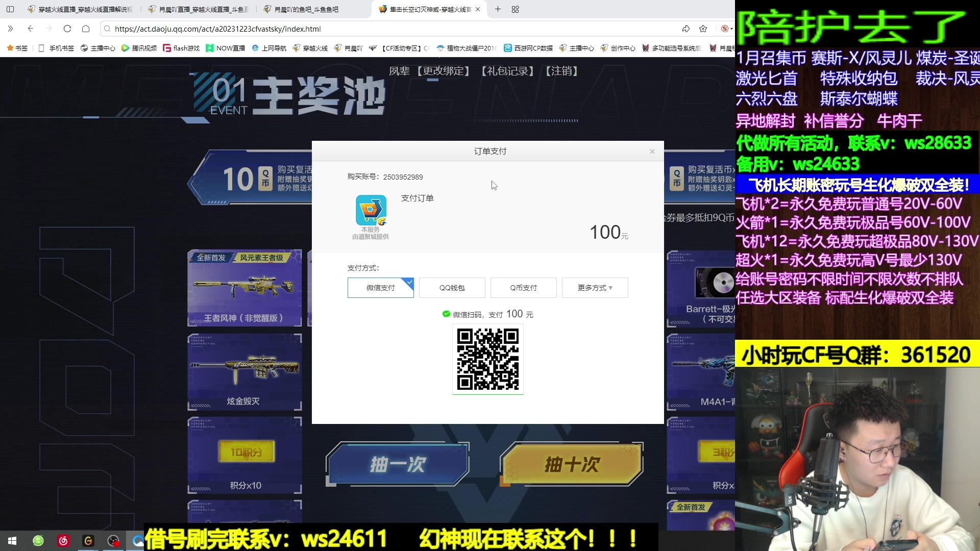980x551 pixels.
Task: Click the 更改绑定 link
Action: tap(443, 71)
